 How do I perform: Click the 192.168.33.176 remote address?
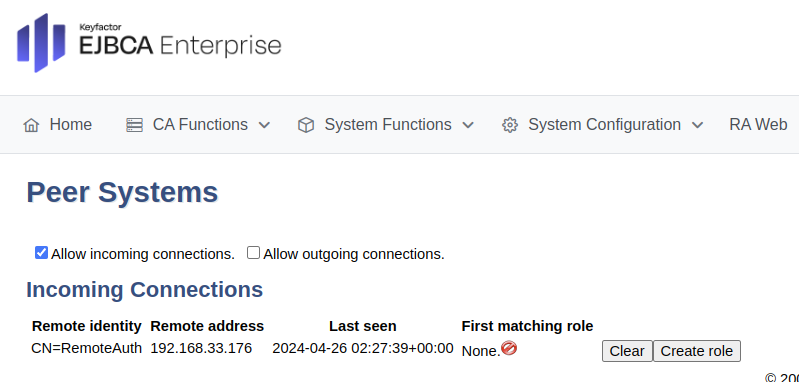click(x=201, y=348)
